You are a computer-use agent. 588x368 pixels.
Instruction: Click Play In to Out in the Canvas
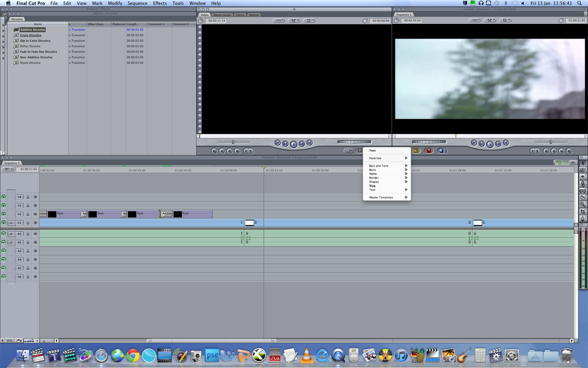pyautogui.click(x=482, y=144)
